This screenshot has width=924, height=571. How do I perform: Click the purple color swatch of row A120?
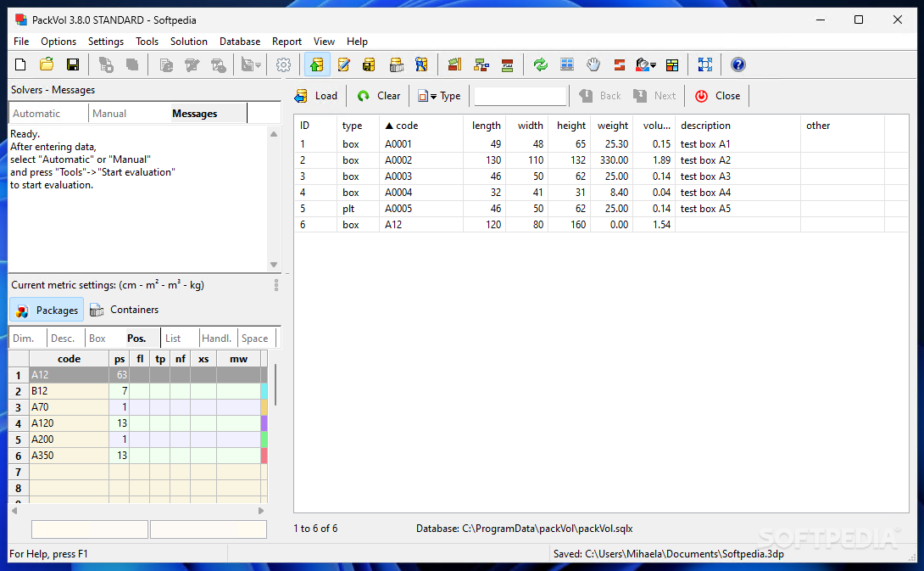pos(264,423)
